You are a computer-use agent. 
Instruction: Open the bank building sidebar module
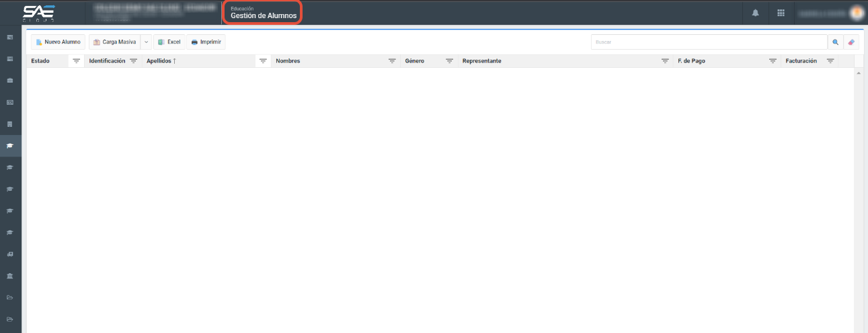tap(10, 276)
